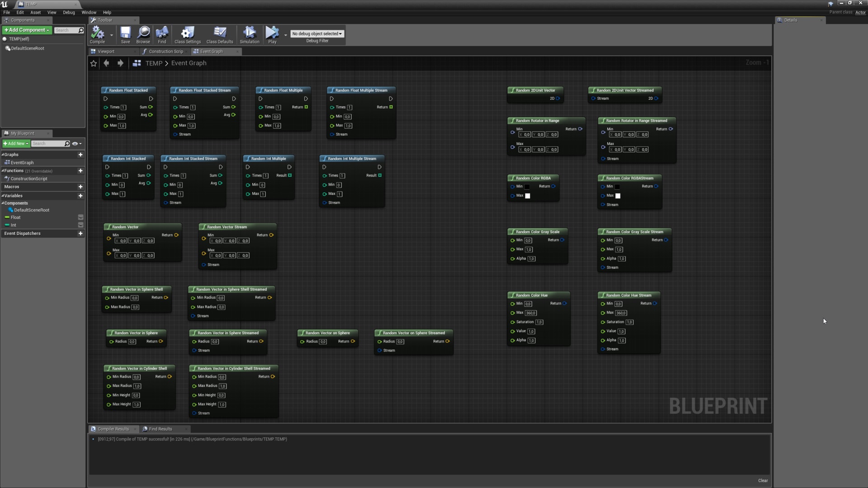Browse to this asset in the Content Browser
The width and height of the screenshot is (868, 488).
(143, 34)
